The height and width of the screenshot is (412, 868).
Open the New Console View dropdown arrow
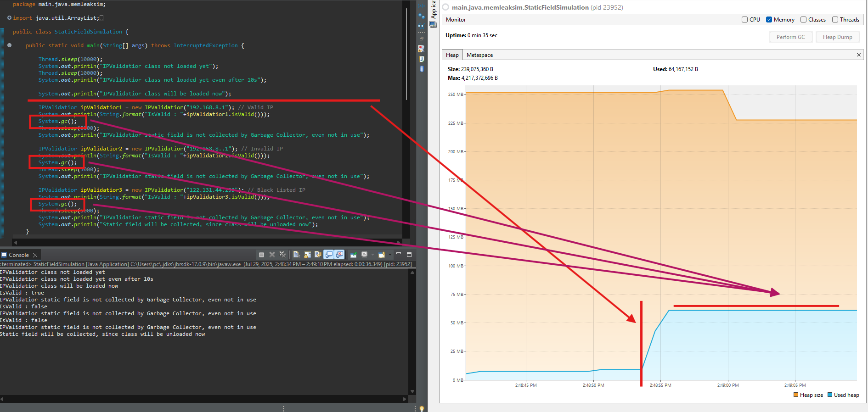point(390,255)
